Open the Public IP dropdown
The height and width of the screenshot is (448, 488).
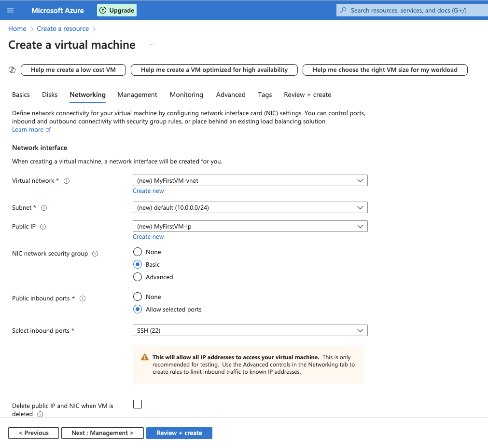(250, 226)
